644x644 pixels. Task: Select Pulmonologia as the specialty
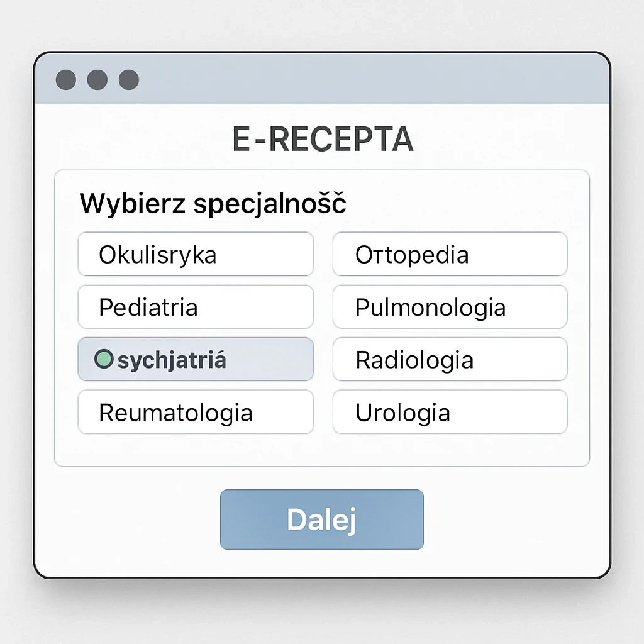point(450,307)
